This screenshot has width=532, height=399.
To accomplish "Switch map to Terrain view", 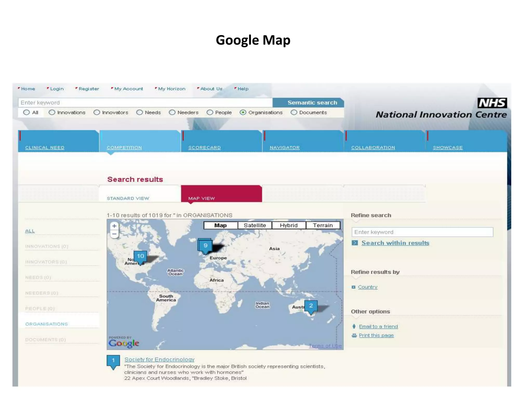I will click(x=323, y=225).
